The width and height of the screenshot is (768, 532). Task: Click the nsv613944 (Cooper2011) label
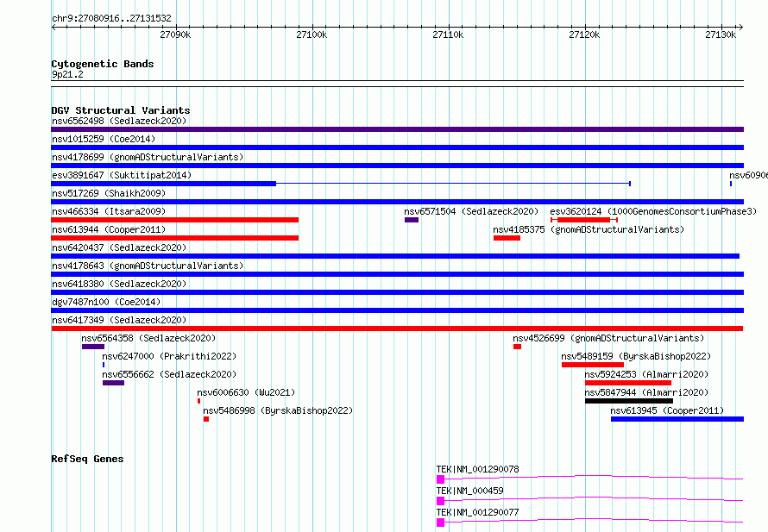click(109, 229)
